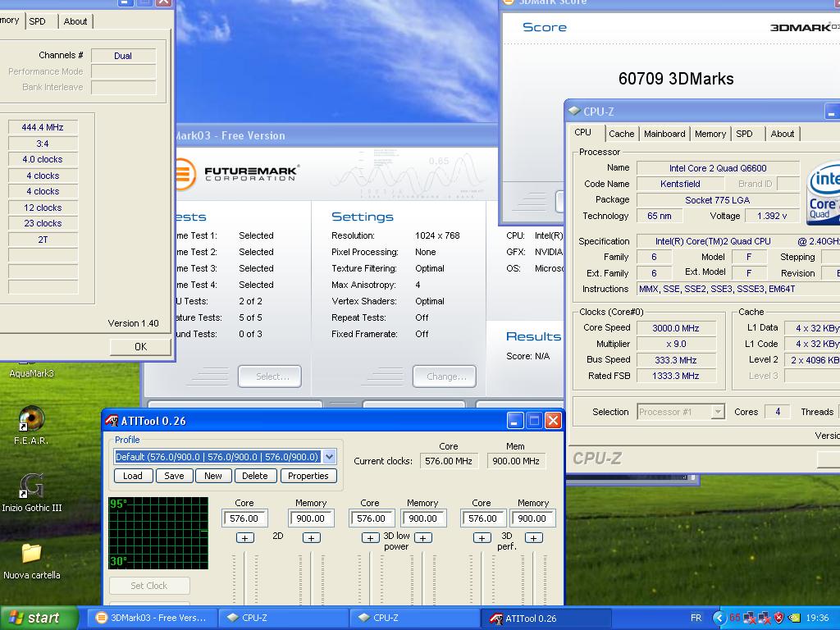
Task: Click the Select... tests button
Action: pos(269,376)
